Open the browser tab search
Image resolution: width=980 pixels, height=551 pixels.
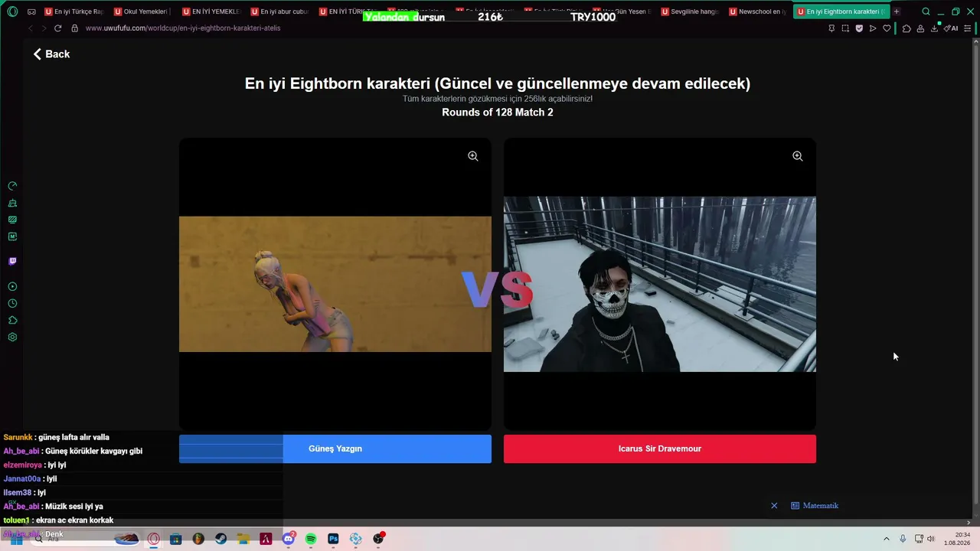tap(926, 11)
